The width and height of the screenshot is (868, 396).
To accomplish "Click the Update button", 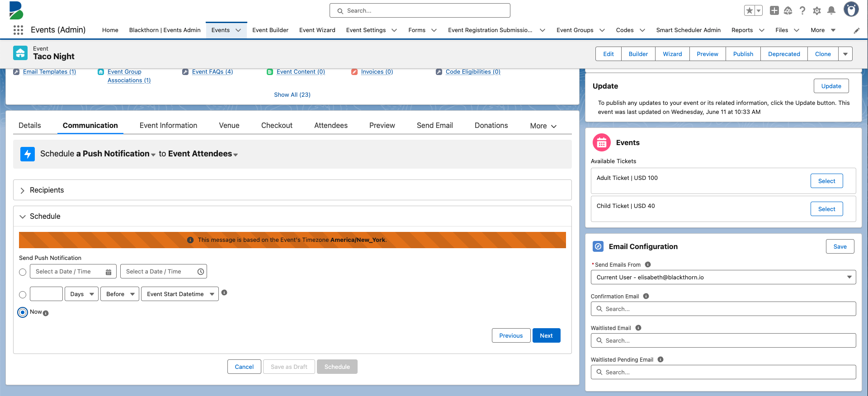I will tap(831, 86).
